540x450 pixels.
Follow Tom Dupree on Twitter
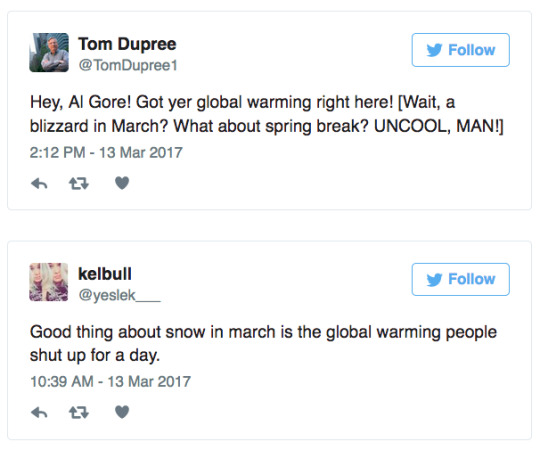[460, 50]
